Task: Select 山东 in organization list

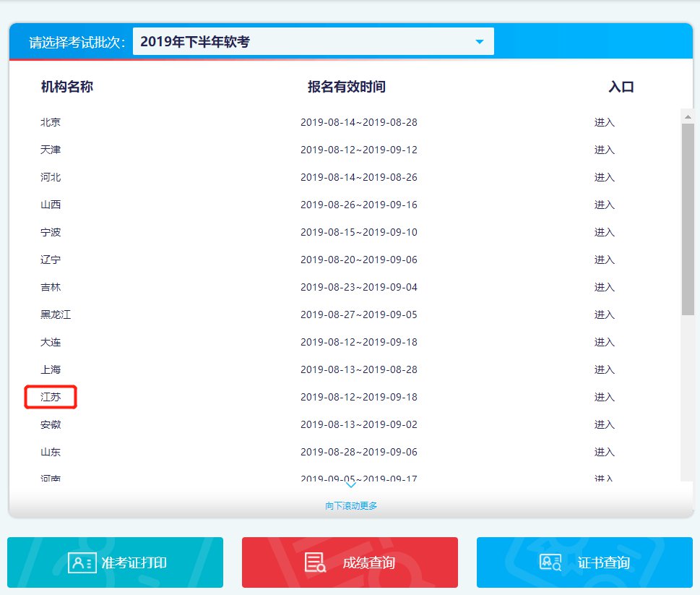Action: tap(51, 452)
